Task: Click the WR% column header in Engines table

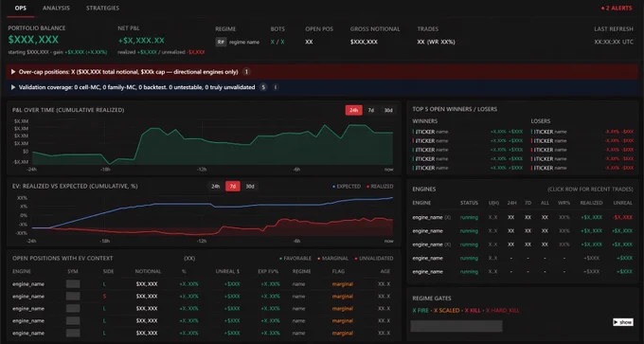Action: 563,203
